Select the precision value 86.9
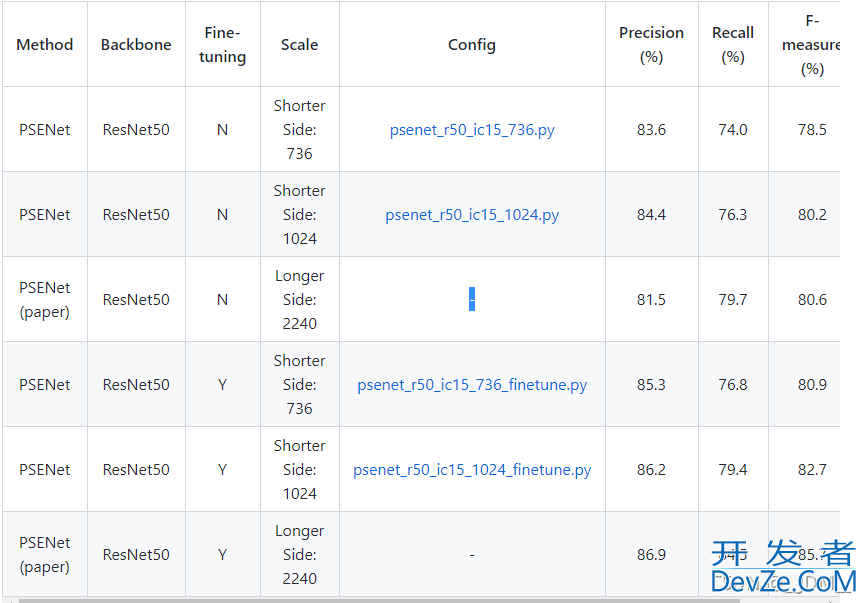Image resolution: width=867 pixels, height=603 pixels. point(651,555)
